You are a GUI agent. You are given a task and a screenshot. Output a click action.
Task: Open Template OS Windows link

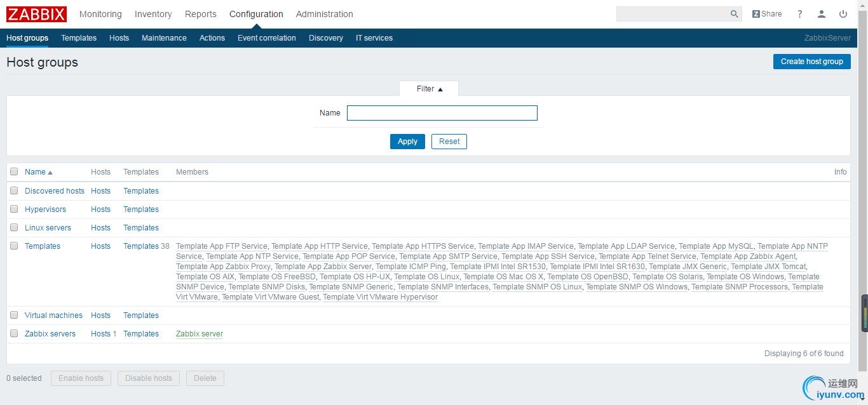click(x=745, y=277)
